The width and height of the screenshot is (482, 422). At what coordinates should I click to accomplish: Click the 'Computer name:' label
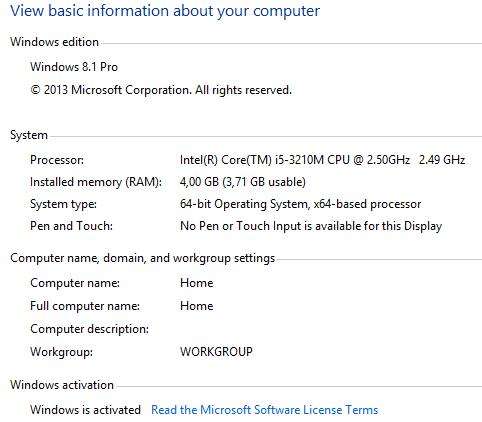(x=75, y=283)
